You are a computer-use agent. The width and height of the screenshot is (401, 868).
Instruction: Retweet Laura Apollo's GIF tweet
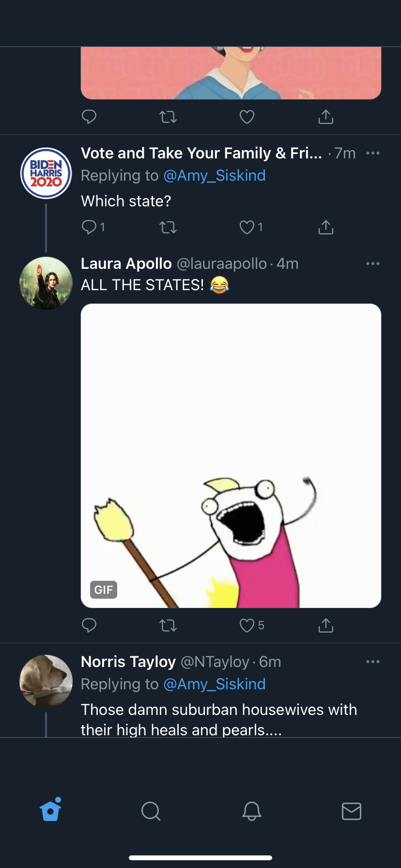click(168, 625)
